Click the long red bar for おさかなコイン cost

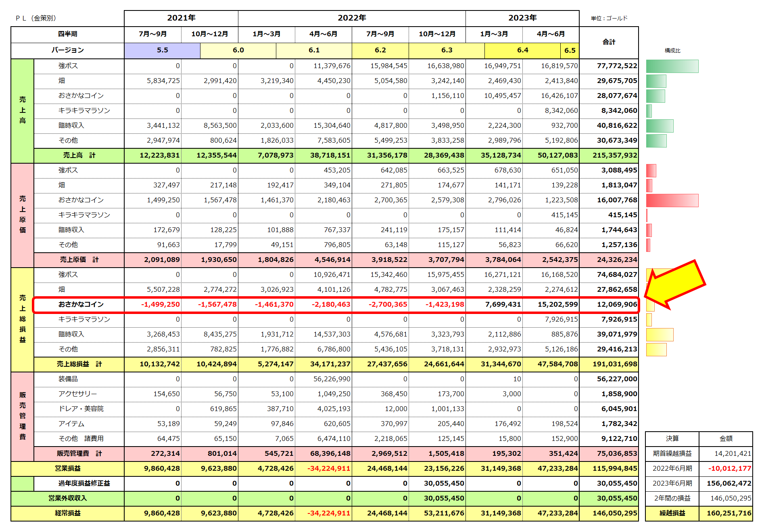coord(672,200)
